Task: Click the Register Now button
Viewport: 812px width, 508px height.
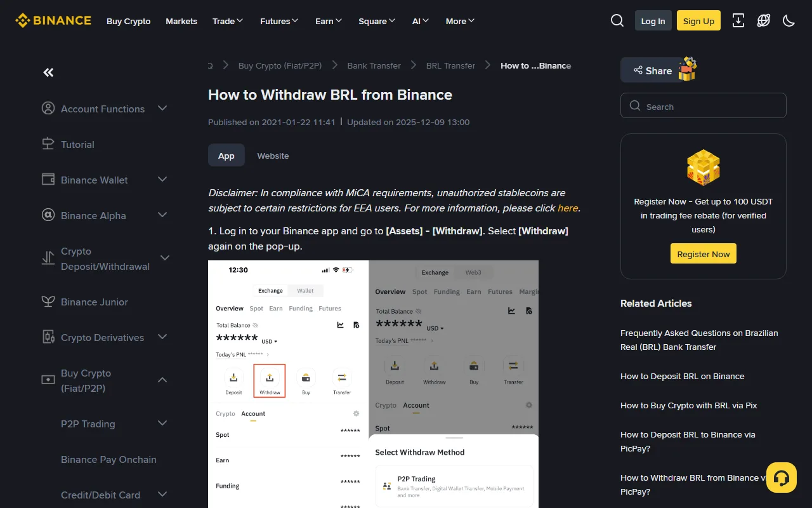Action: pyautogui.click(x=704, y=253)
